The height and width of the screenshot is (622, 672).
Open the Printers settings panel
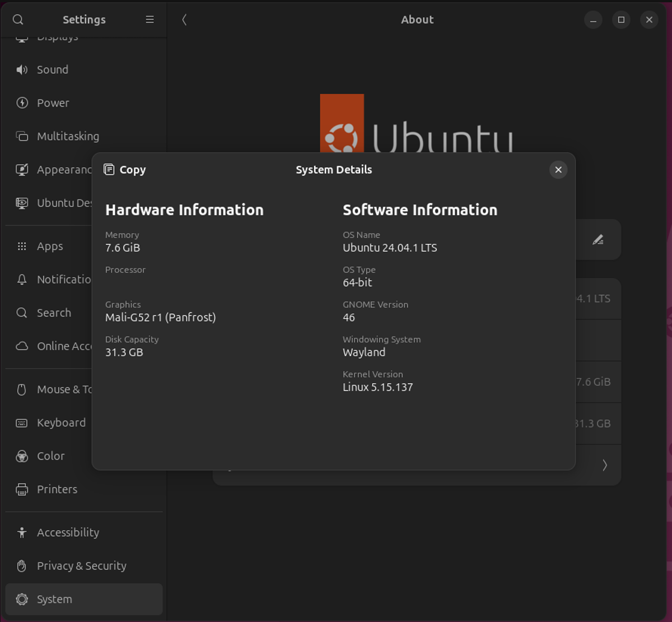pos(84,490)
